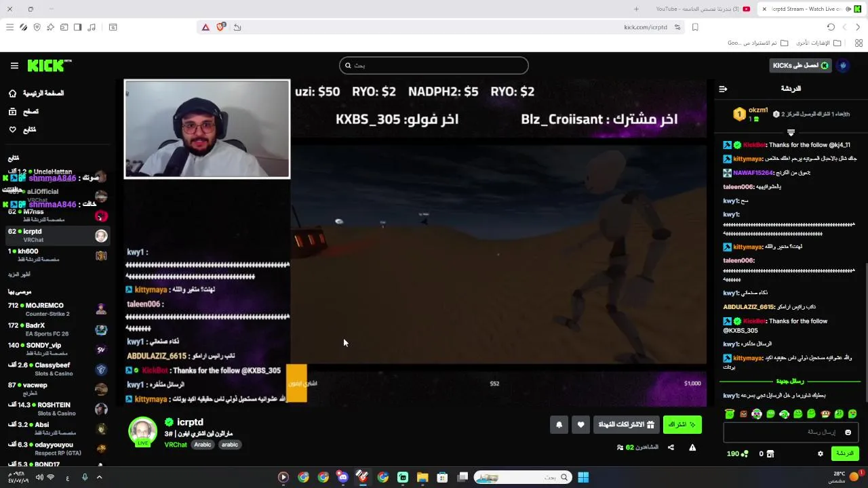The image size is (868, 488).
Task: Open the user profile avatar top right
Action: (x=844, y=66)
